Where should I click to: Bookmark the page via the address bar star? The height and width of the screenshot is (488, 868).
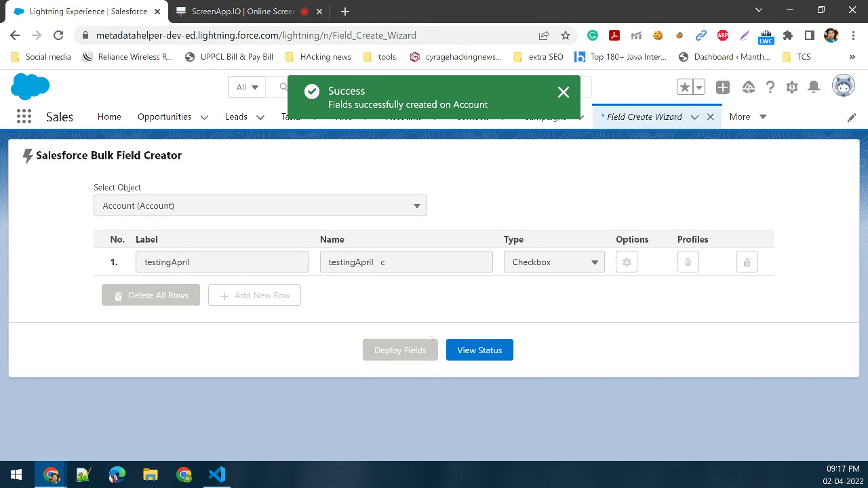point(566,35)
